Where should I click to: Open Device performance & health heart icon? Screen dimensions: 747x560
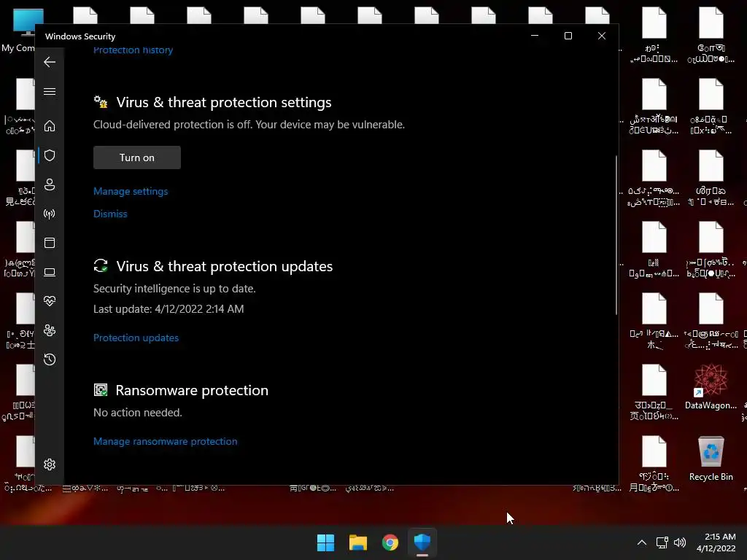point(50,301)
